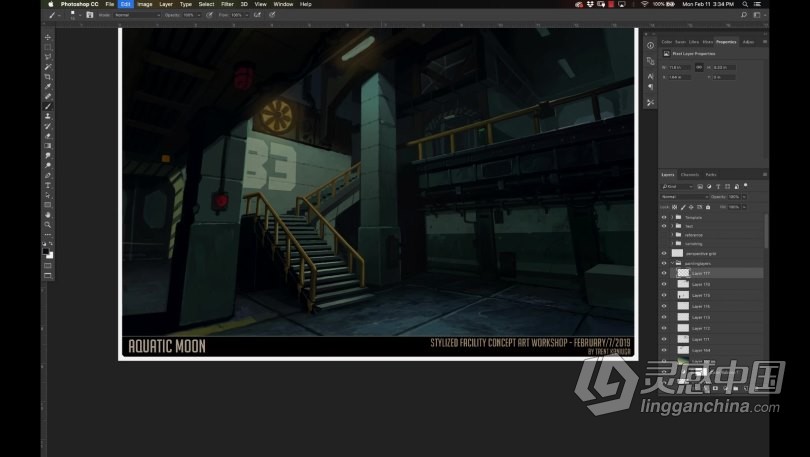Select the Rectangular Marquee tool
This screenshot has width=810, height=457.
coord(48,47)
